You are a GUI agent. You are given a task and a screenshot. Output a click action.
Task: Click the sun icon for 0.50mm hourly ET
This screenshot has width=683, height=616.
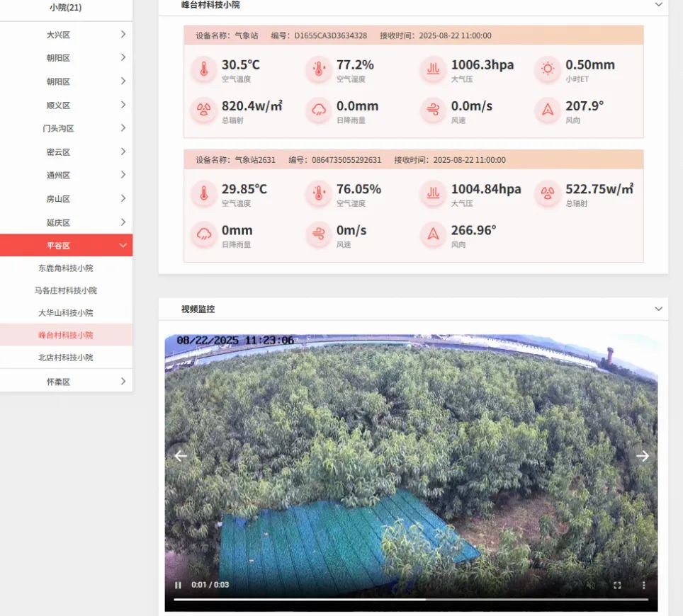(x=548, y=69)
